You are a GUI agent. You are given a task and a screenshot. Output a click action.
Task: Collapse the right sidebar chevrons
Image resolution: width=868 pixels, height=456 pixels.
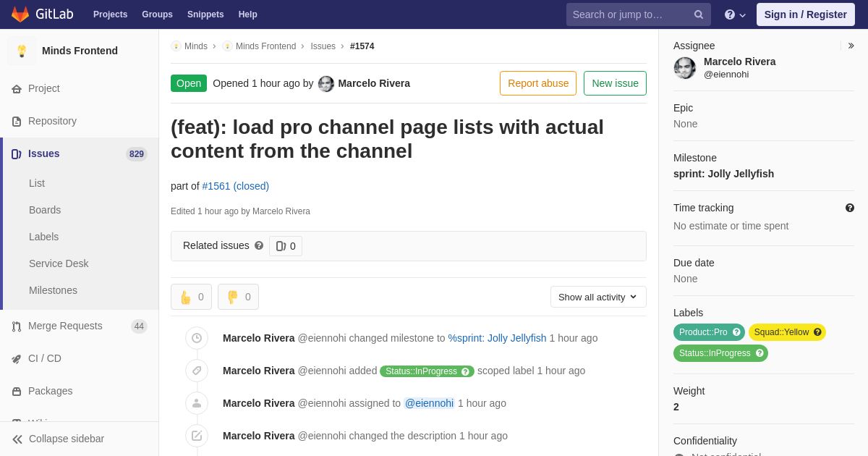tap(851, 46)
